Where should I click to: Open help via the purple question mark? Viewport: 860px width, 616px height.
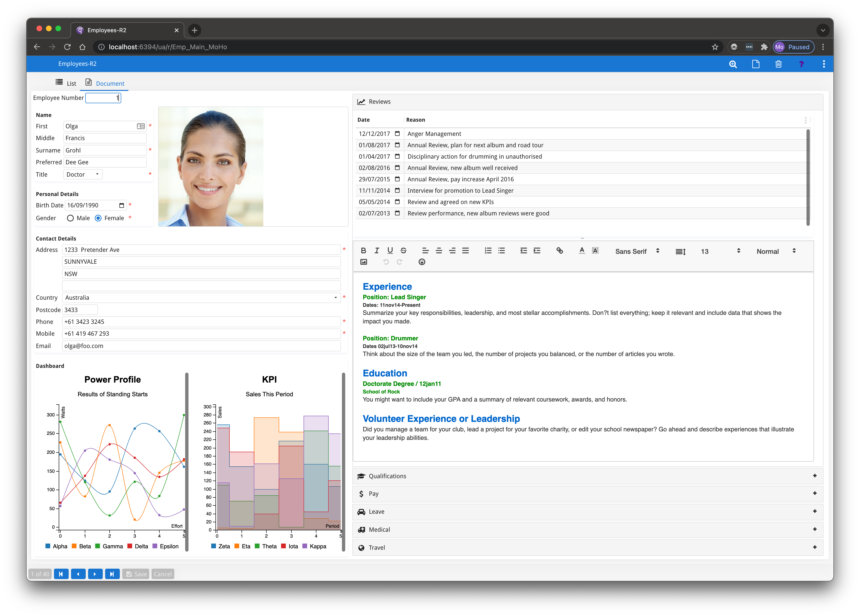click(x=802, y=64)
